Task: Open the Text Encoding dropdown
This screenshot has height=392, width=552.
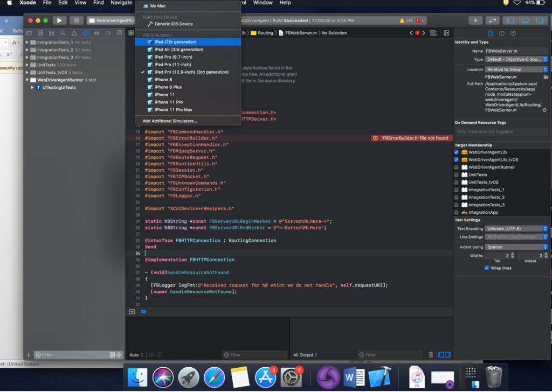Action: [516, 228]
